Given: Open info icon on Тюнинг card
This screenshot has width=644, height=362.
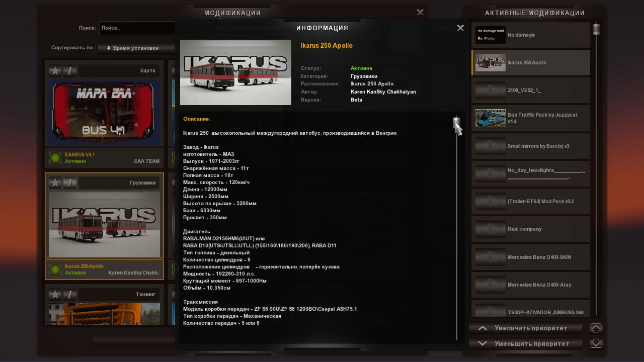Looking at the screenshot, I should 70,295.
